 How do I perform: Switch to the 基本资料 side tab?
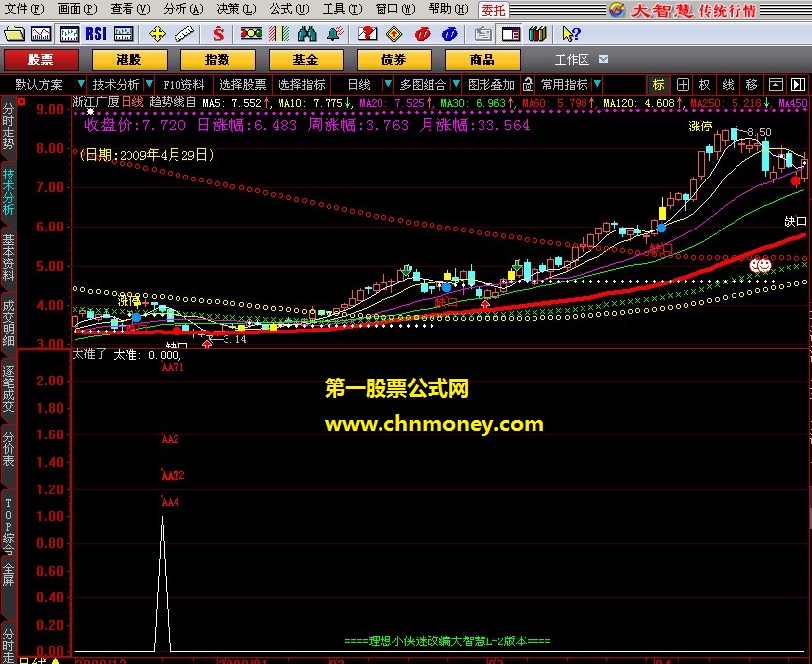pos(8,257)
